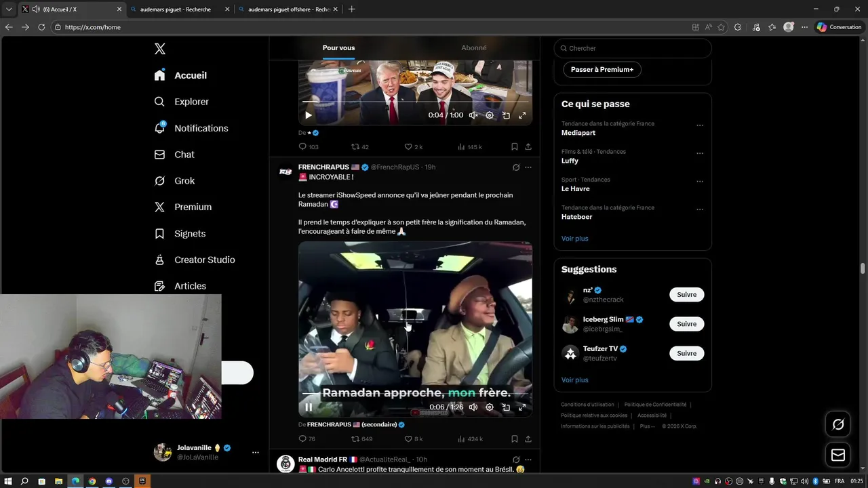Open Grok from the sidebar

(174, 181)
